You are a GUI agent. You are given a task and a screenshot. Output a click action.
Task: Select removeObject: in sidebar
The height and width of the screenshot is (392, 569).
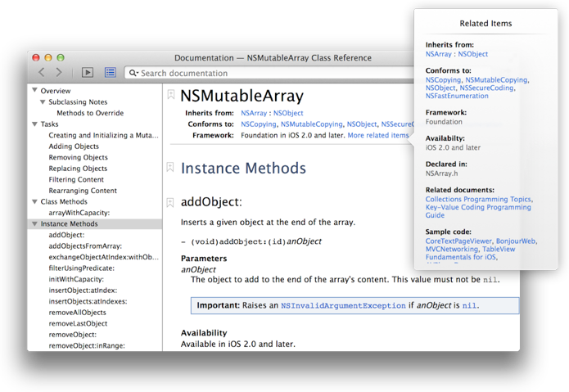click(73, 335)
